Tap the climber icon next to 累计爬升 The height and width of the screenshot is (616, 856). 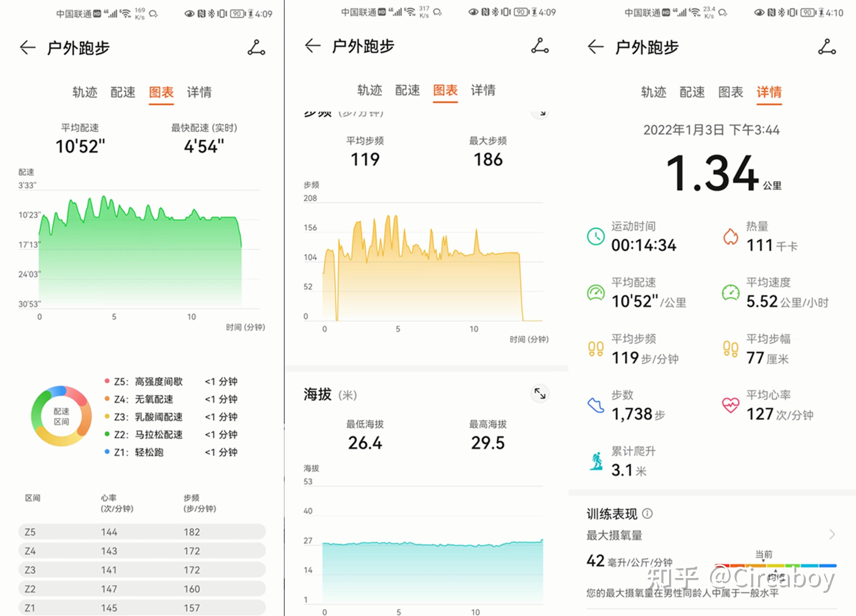coord(595,461)
